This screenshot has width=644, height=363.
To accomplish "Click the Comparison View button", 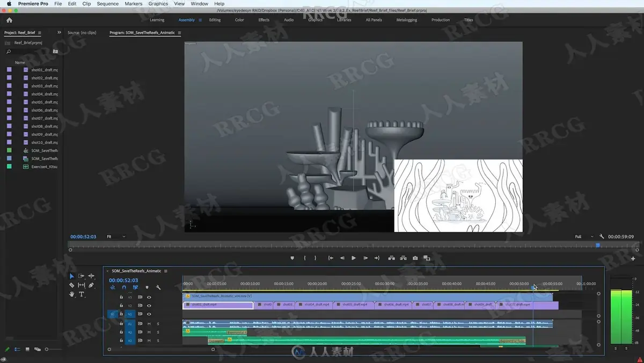I will pos(427,258).
